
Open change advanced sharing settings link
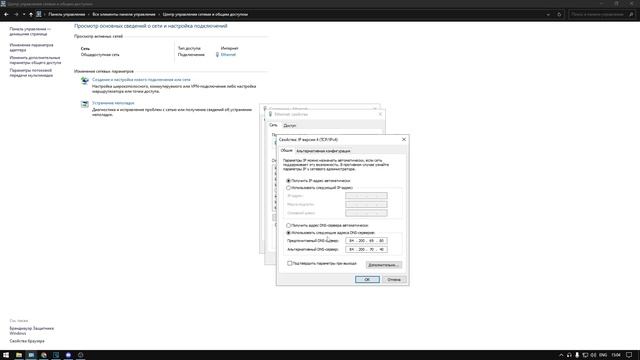coord(35,60)
